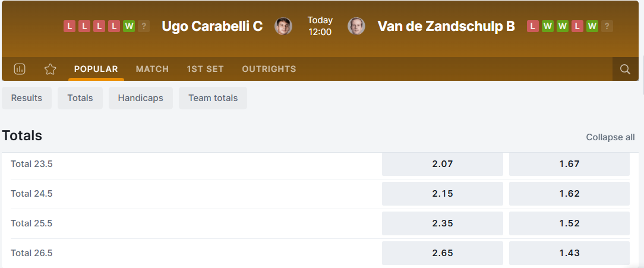Click Van de Zandschulp's player avatar
The width and height of the screenshot is (644, 268).
356,26
